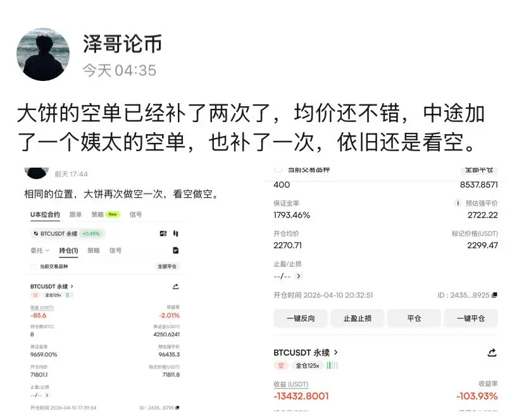
Task: Open BTCUSDT 永续 header of the -85.6 position
Action: click(x=51, y=287)
